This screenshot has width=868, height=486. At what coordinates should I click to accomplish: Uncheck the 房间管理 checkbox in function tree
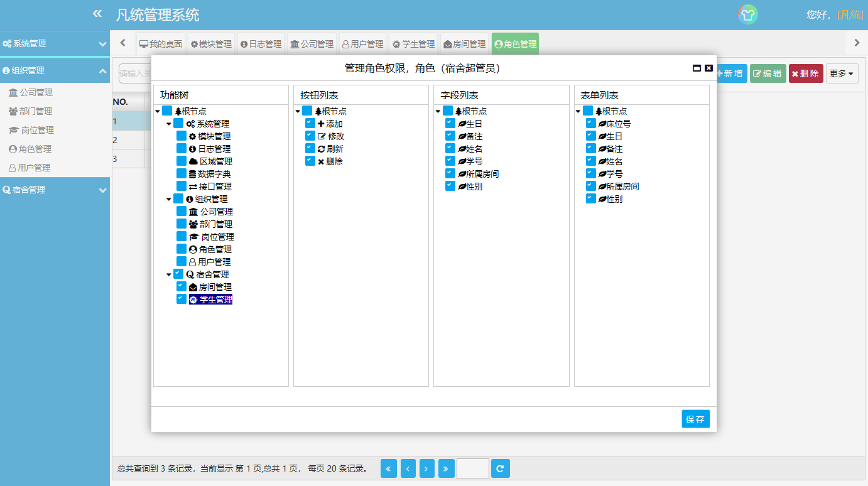(182, 286)
